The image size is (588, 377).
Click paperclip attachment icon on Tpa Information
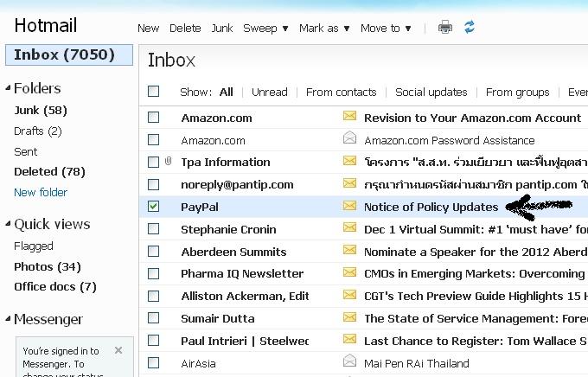[x=168, y=162]
